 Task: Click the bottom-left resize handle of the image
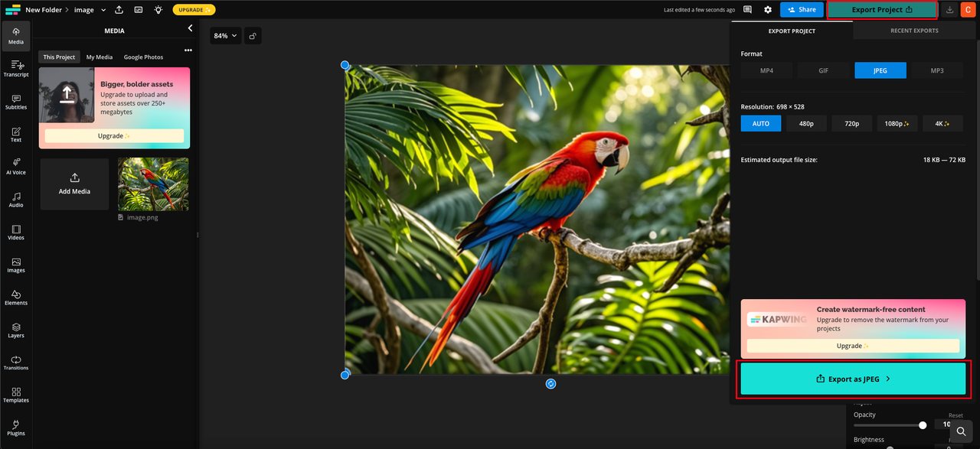tap(345, 375)
